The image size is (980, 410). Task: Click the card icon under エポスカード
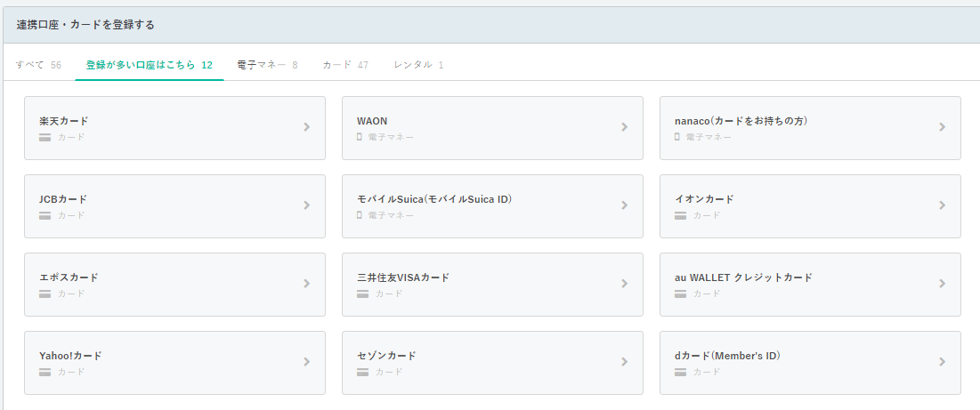click(x=45, y=293)
